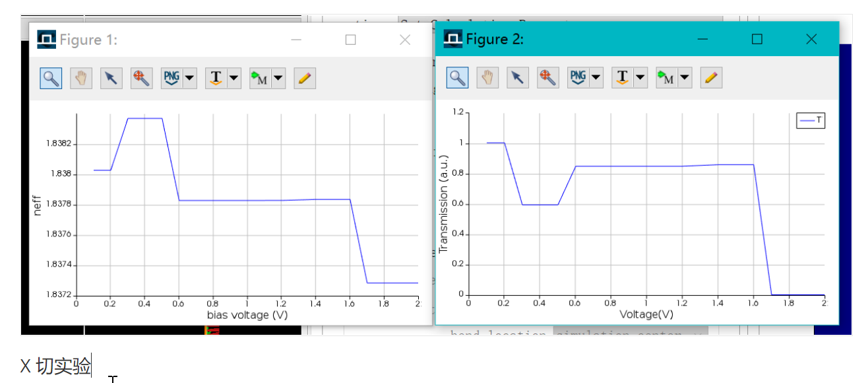Minimize the Figure 2 window
The height and width of the screenshot is (383, 868).
pos(702,40)
